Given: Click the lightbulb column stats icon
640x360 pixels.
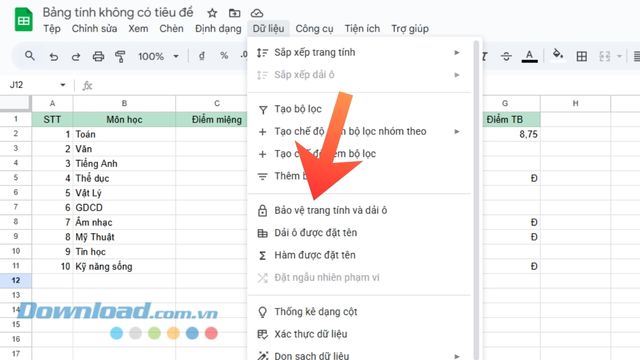Looking at the screenshot, I should click(x=262, y=312).
